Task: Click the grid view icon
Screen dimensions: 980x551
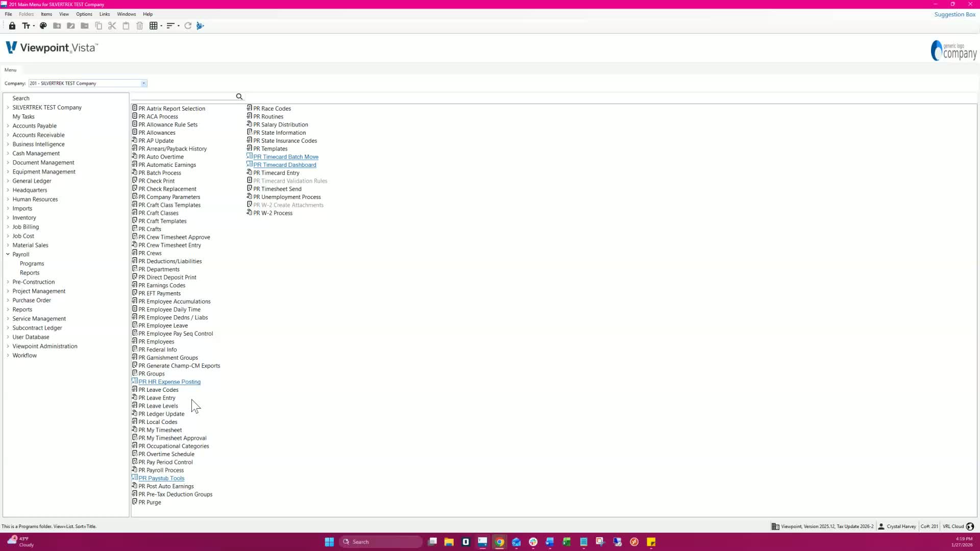Action: tap(153, 26)
